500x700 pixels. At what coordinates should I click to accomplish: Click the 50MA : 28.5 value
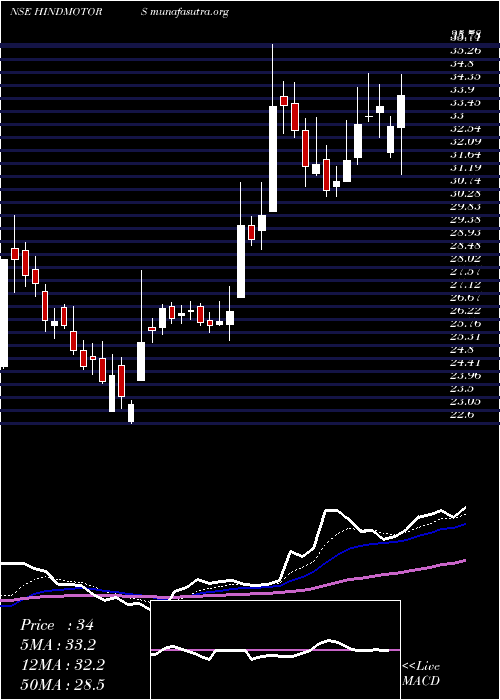coord(62,685)
